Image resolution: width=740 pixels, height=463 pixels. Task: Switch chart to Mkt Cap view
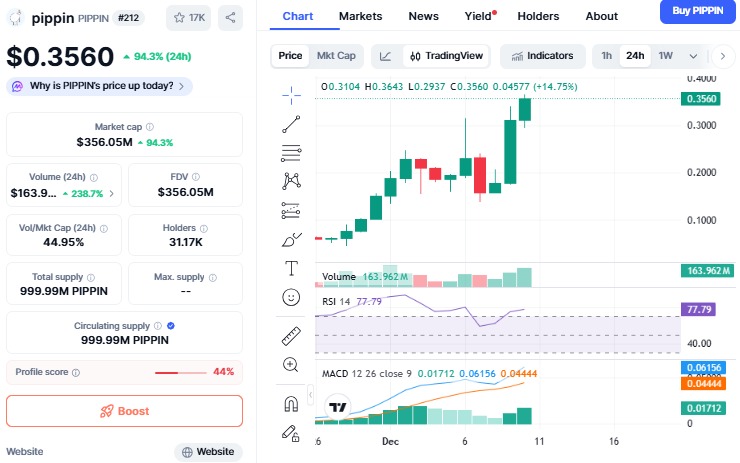[336, 56]
